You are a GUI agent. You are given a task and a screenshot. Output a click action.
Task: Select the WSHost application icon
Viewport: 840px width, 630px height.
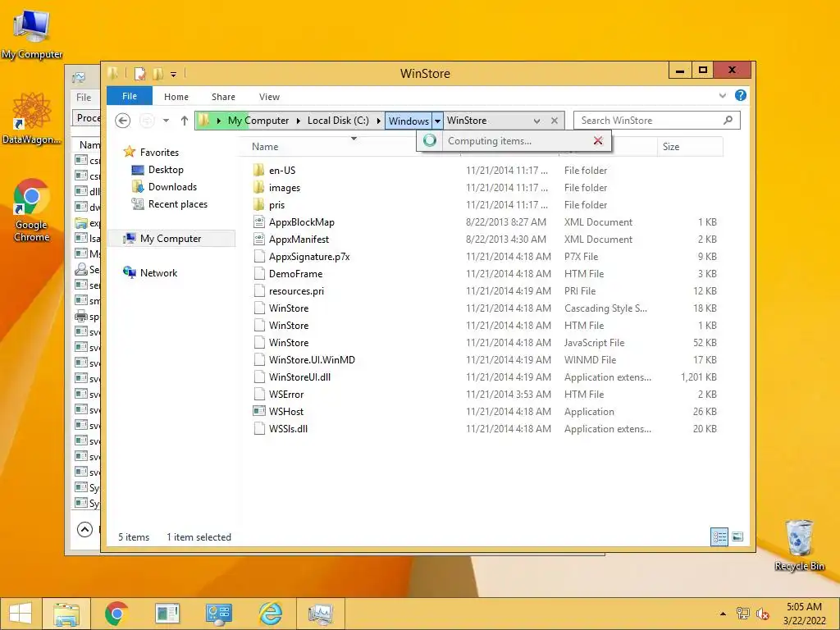258,412
